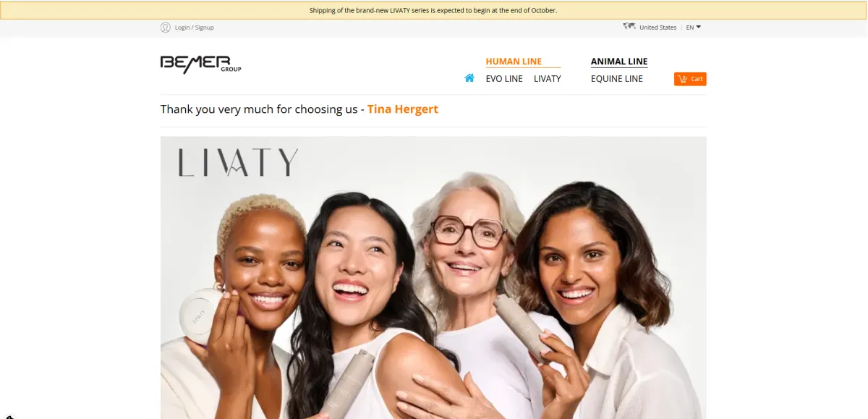Open the EN language dropdown
Viewport: 868px width, 419px height.
point(694,27)
